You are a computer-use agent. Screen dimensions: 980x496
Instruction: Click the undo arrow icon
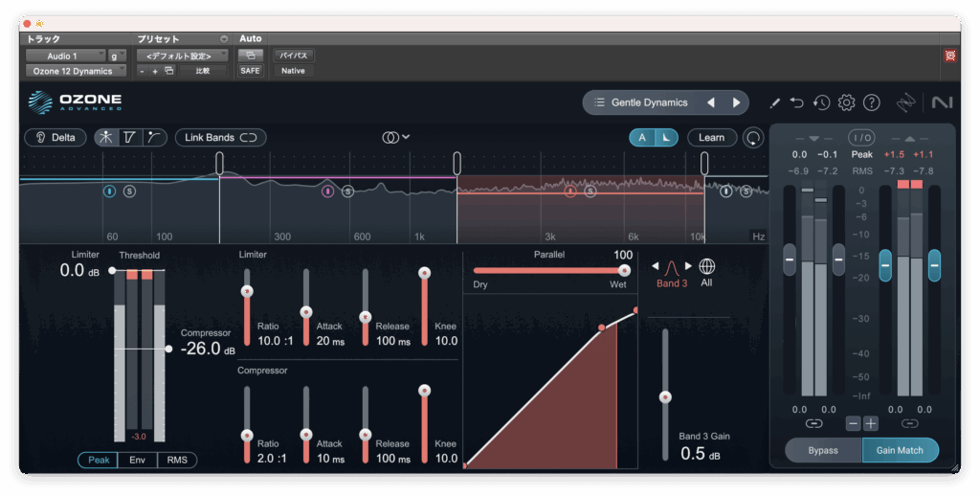797,102
